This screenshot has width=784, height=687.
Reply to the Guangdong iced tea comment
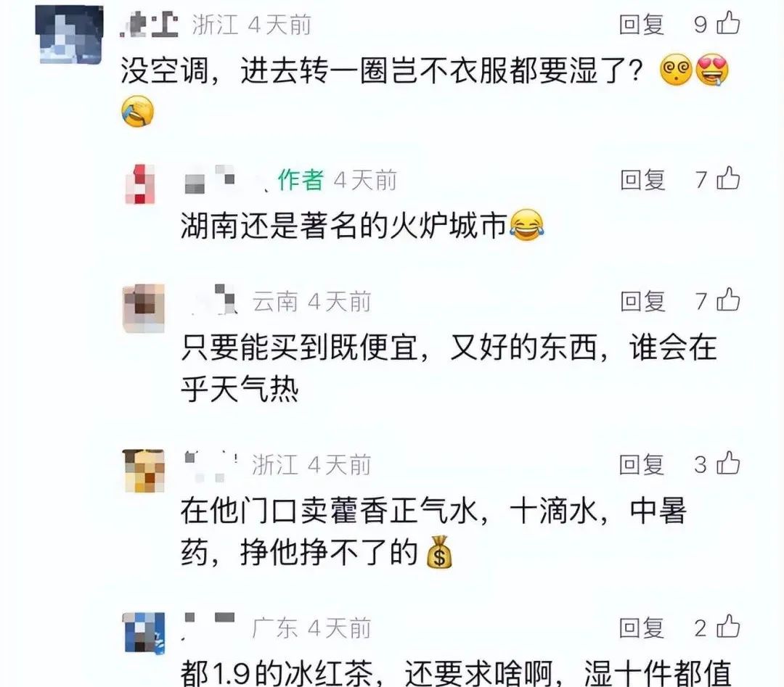click(x=642, y=628)
